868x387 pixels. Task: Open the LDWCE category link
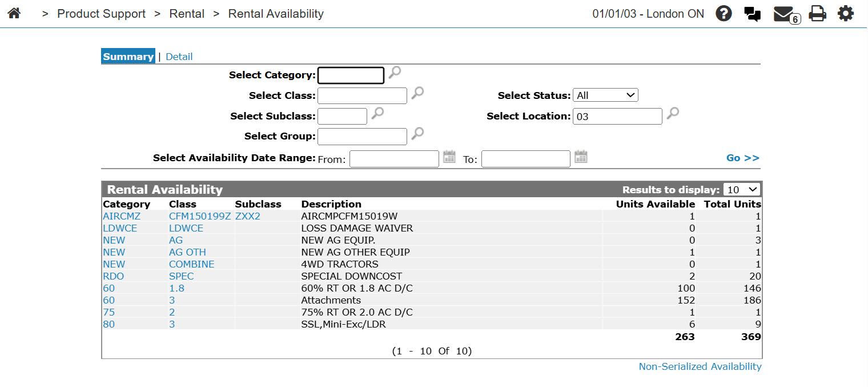coord(120,228)
